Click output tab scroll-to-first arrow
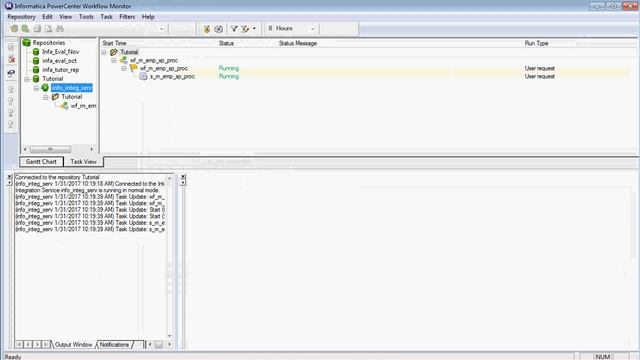This screenshot has width=640, height=360. click(19, 345)
